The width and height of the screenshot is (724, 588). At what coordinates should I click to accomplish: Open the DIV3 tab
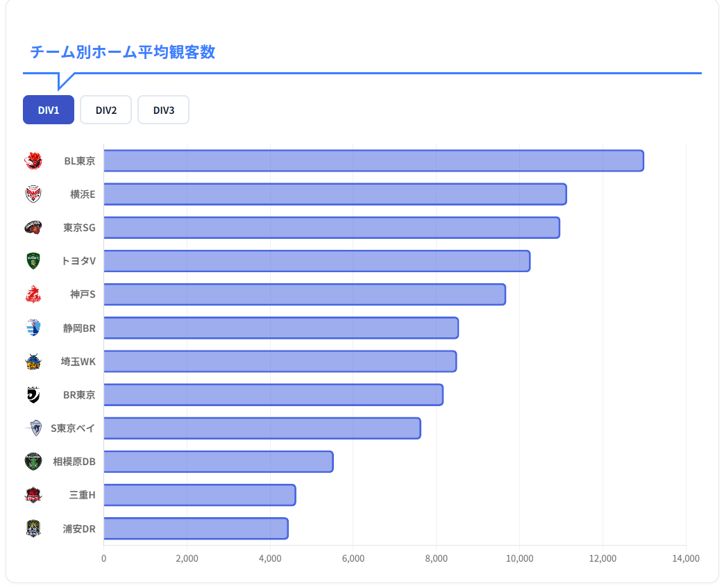[x=163, y=110]
